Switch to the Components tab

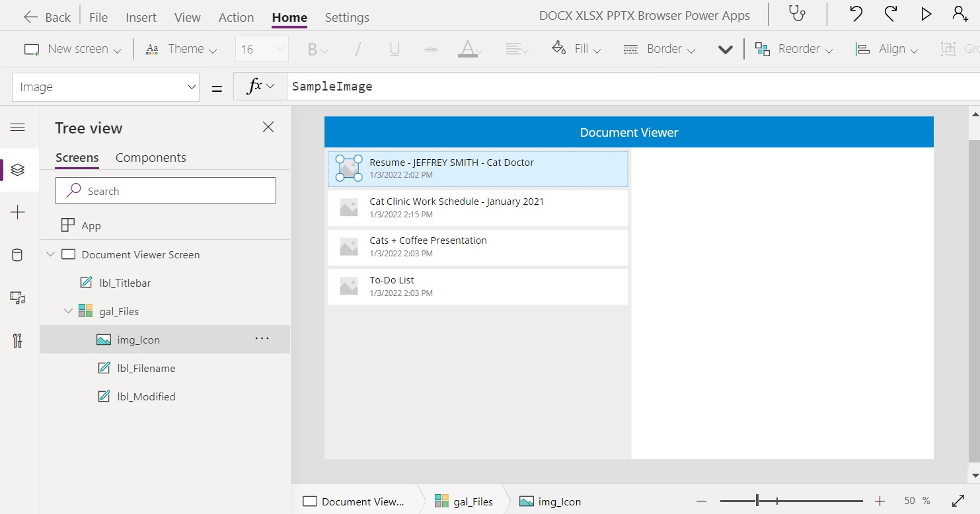point(151,157)
